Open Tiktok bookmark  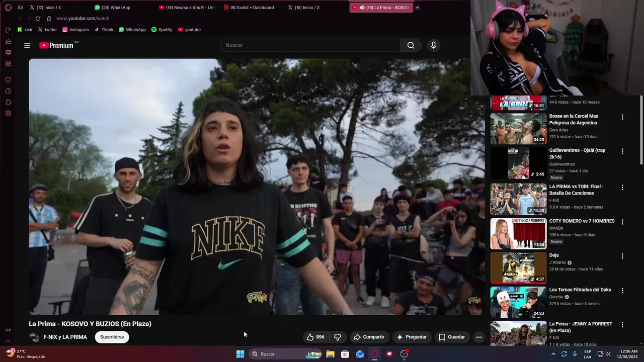click(x=104, y=30)
